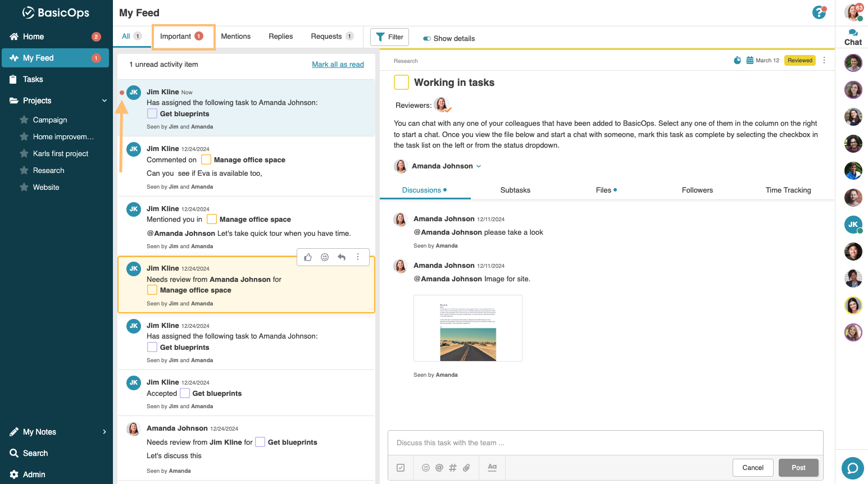Check the Get blueprints task checkbox in first feed item
The image size is (868, 484).
pyautogui.click(x=152, y=114)
